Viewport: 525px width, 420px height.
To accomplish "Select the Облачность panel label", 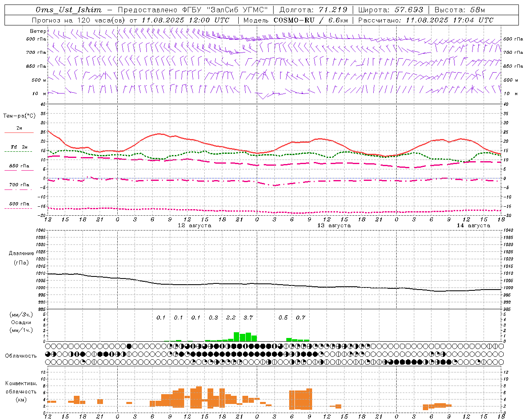I will tap(21, 356).
